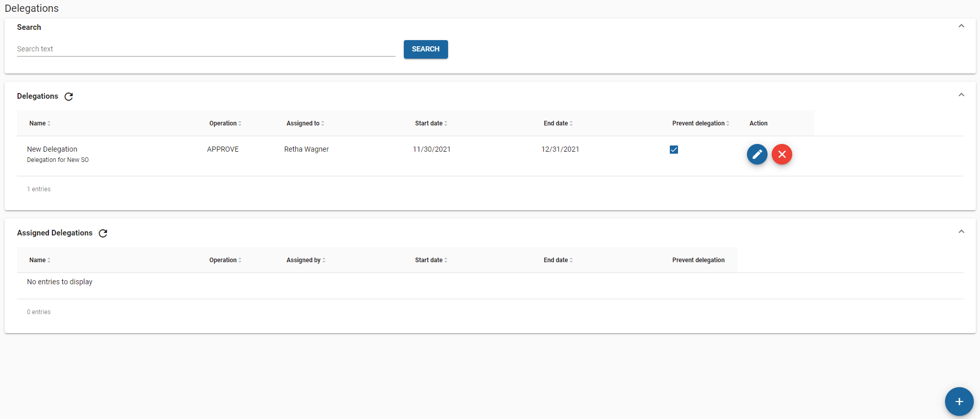980x419 pixels.
Task: Sort Delegations by Assigned to column
Action: tap(305, 123)
